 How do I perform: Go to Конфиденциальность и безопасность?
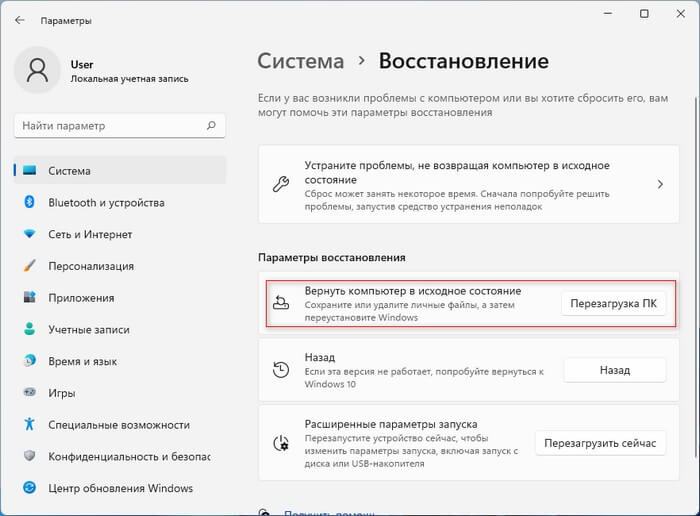[120, 456]
